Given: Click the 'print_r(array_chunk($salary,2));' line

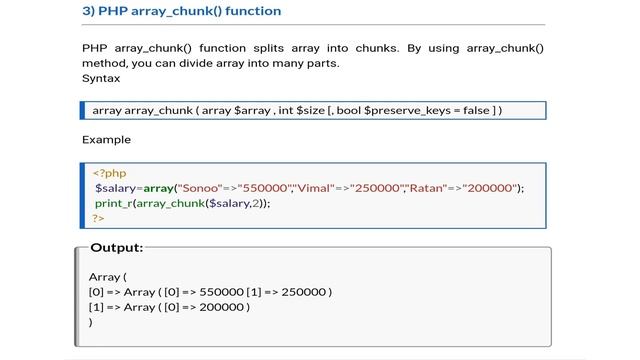Looking at the screenshot, I should [182, 203].
